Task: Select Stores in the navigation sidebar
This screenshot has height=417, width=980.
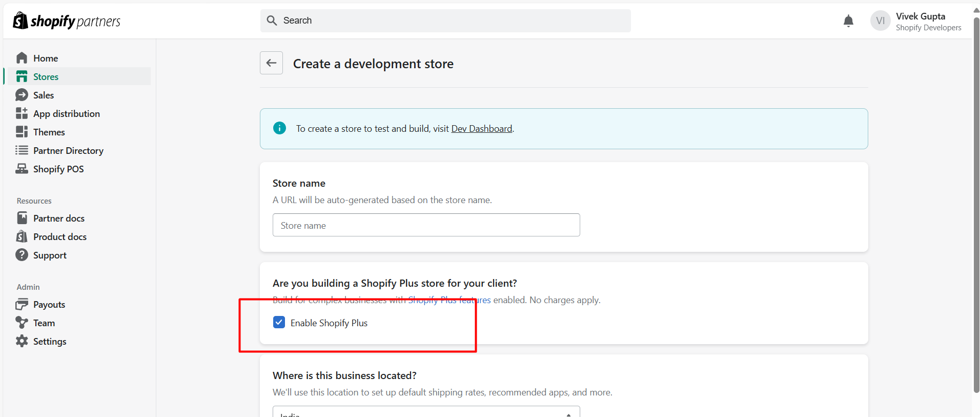Action: pyautogui.click(x=46, y=76)
